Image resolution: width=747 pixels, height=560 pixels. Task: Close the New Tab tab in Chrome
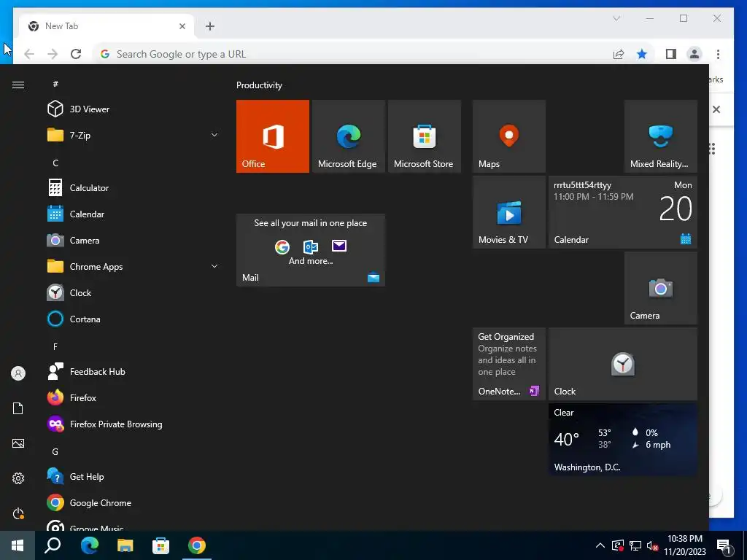click(182, 26)
